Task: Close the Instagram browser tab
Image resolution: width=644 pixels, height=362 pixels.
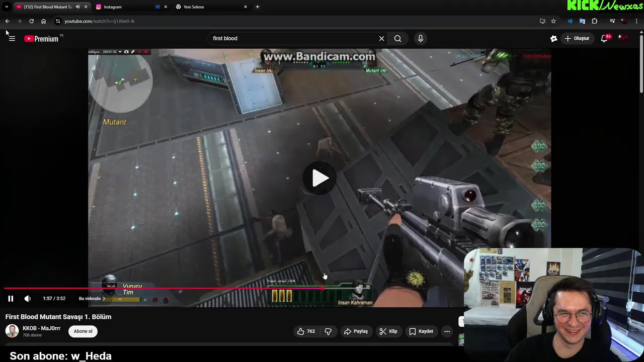Action: [x=166, y=7]
